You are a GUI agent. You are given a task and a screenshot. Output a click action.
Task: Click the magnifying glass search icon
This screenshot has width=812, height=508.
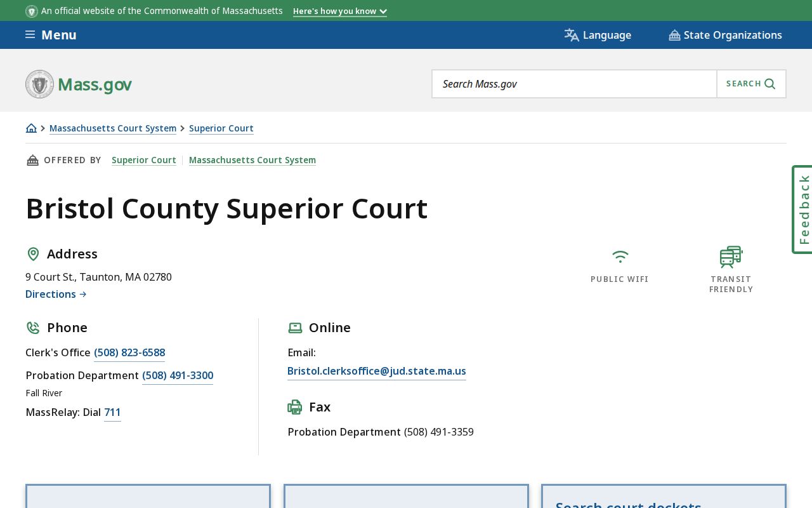(769, 84)
